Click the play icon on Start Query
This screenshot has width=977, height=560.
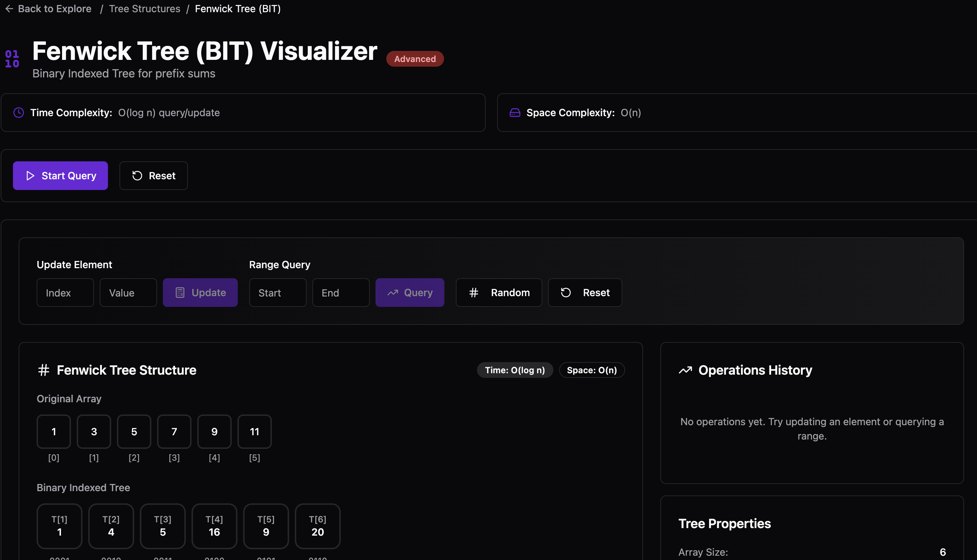pos(30,176)
